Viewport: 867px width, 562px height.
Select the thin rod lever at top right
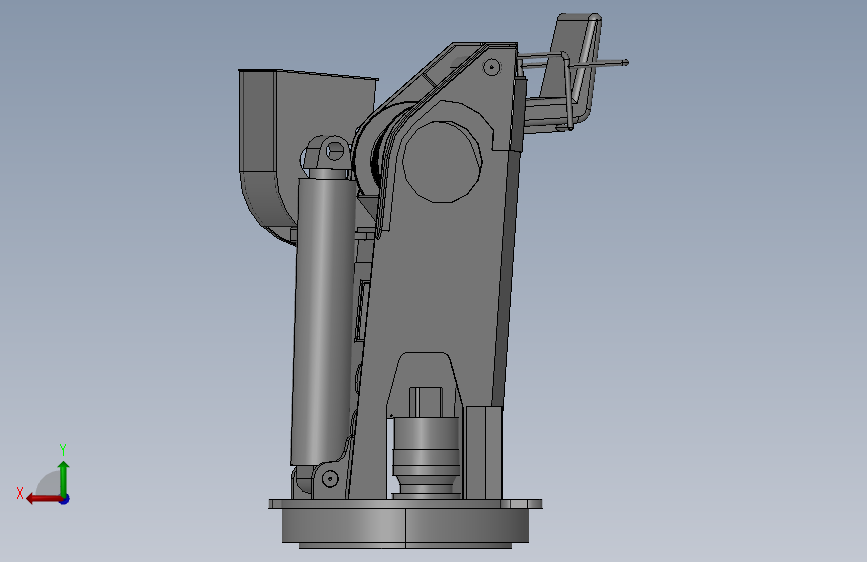click(x=575, y=62)
